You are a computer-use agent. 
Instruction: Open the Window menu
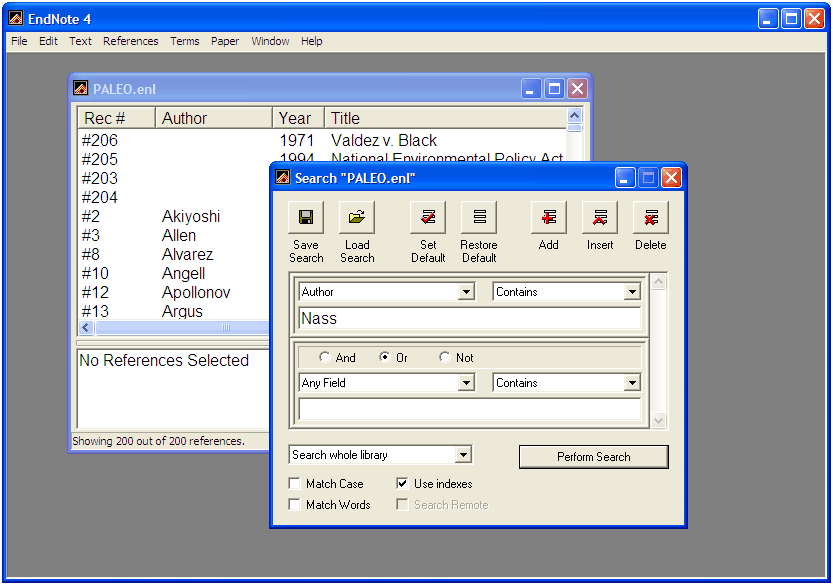pyautogui.click(x=270, y=41)
